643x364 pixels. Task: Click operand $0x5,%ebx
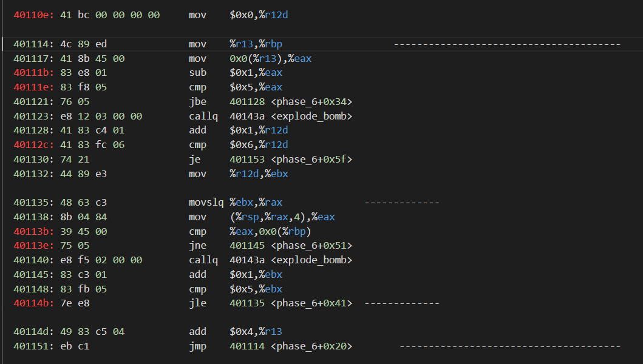coord(256,289)
